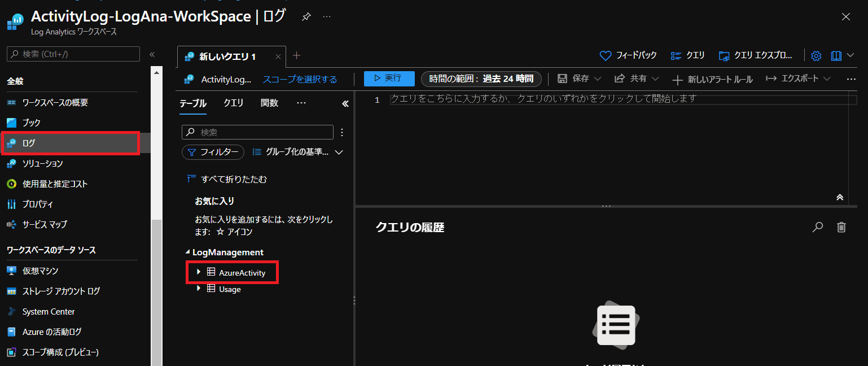
Task: Open the toolbar overflow ellipsis on the right
Action: click(x=852, y=79)
